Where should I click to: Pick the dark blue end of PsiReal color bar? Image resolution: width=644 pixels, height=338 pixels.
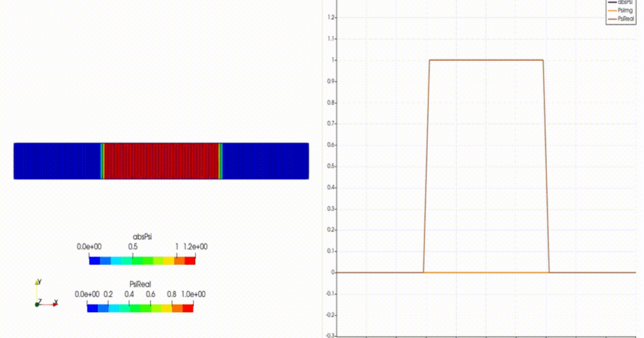tap(92, 308)
